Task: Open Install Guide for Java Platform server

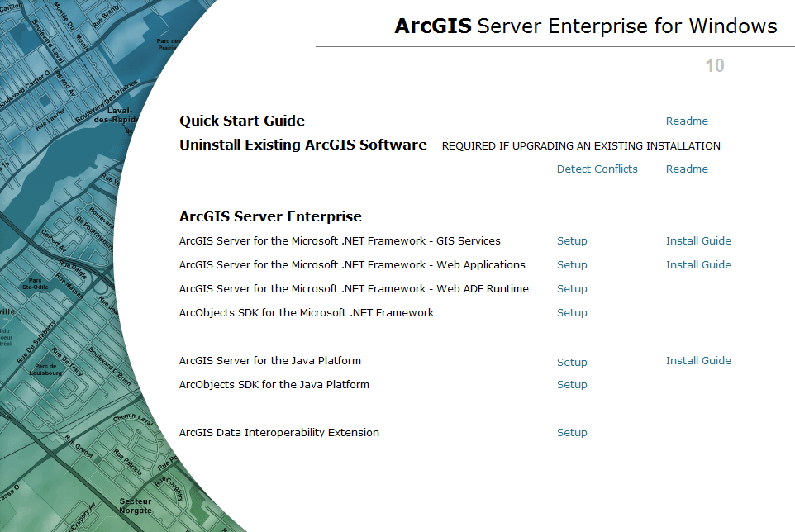Action: click(698, 361)
